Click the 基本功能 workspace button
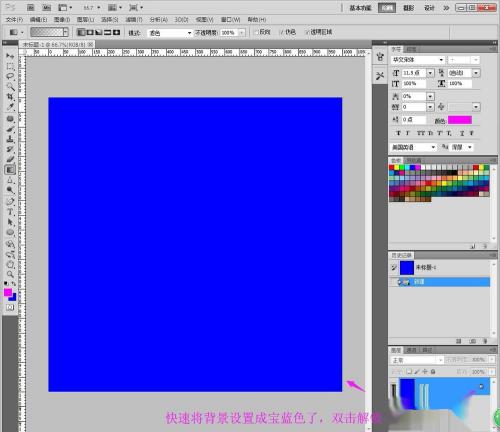 coord(360,8)
